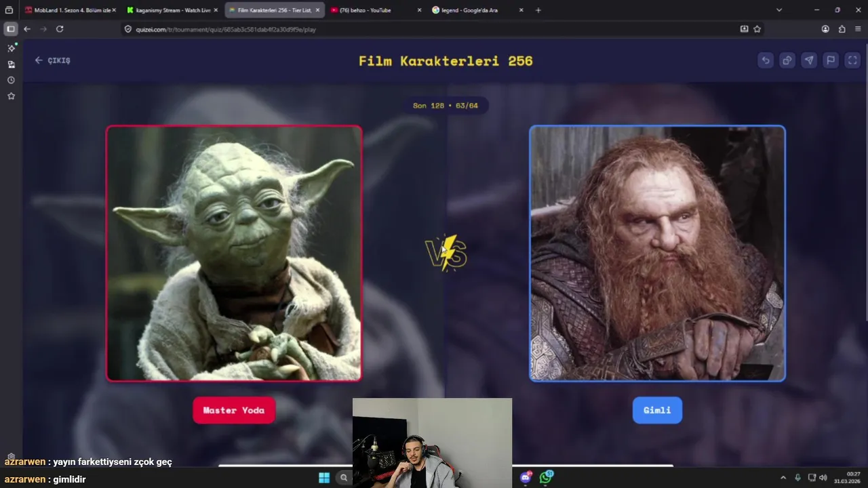Open site security shield info
The height and width of the screenshot is (488, 868).
point(128,29)
